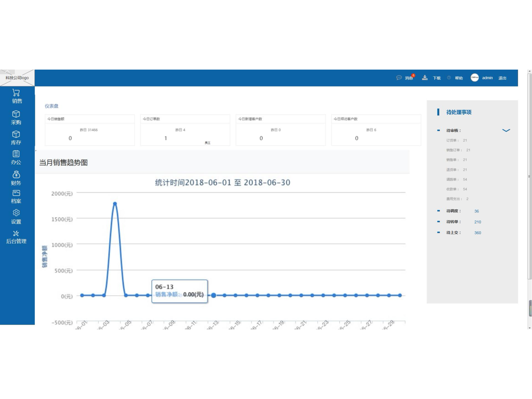
Task: Click the 待处理事项 panel title
Action: 459,112
